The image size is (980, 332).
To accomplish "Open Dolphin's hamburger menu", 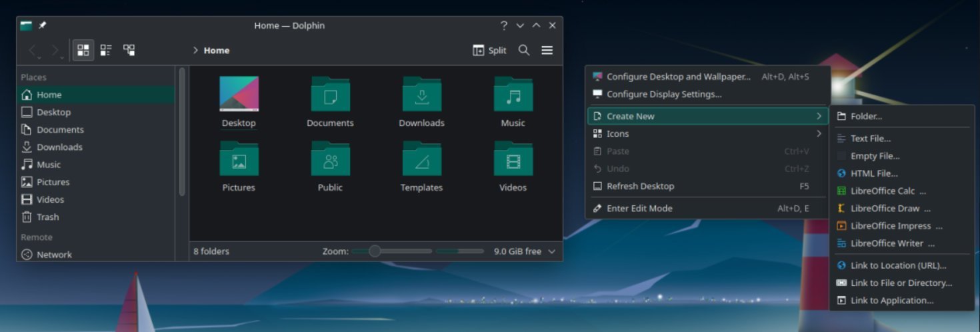I will point(547,50).
